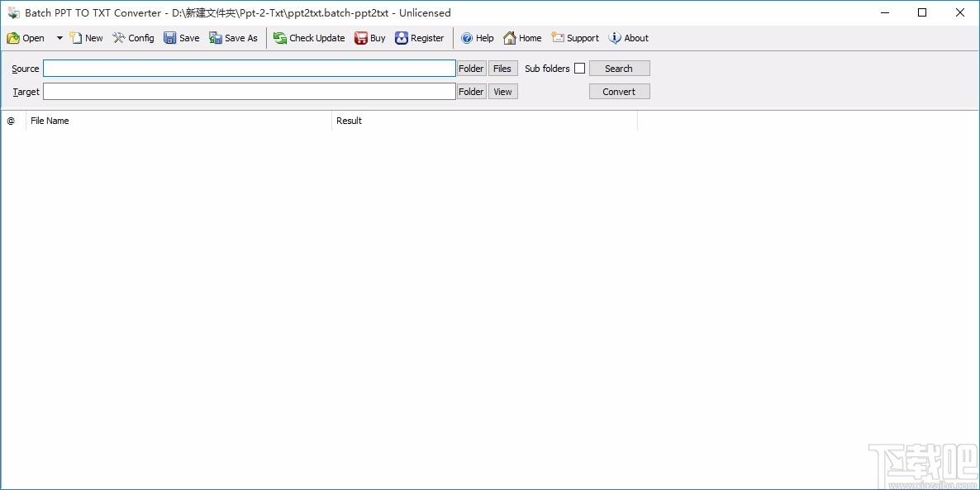Image resolution: width=980 pixels, height=490 pixels.
Task: Create a new project with New
Action: (x=86, y=38)
